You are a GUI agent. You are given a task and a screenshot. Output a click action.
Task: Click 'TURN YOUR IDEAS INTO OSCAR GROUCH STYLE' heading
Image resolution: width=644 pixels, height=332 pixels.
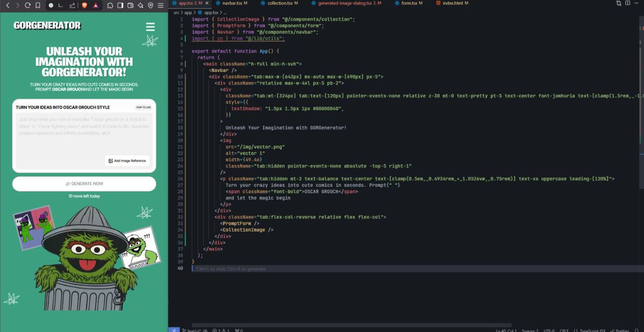pyautogui.click(x=63, y=107)
